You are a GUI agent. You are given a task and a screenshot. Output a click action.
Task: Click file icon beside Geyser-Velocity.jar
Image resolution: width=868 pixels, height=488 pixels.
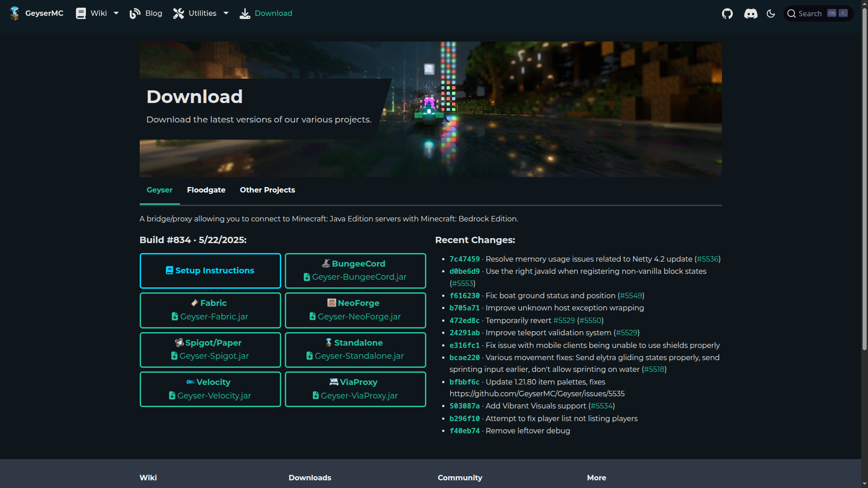[172, 396]
